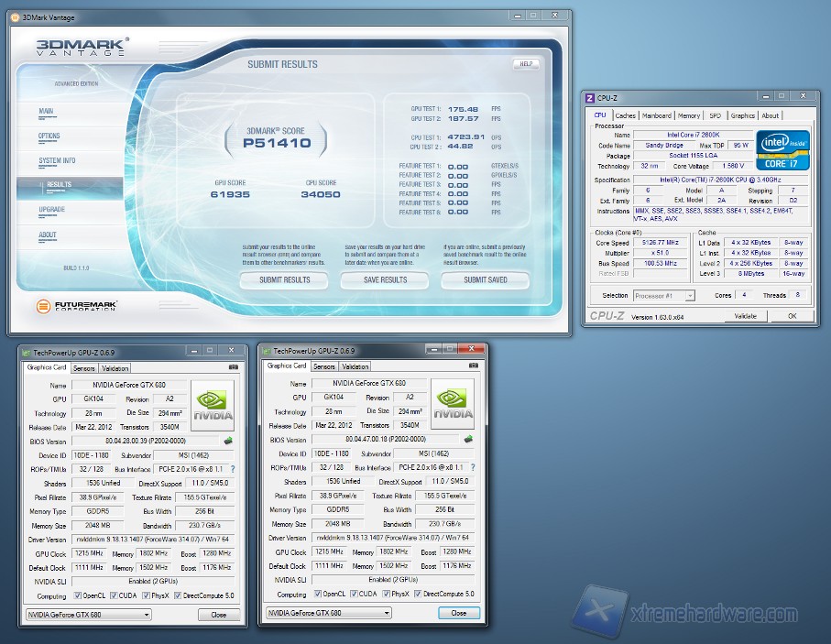This screenshot has width=831, height=644.
Task: Click the CPU-Z title bar icon
Action: pos(590,98)
